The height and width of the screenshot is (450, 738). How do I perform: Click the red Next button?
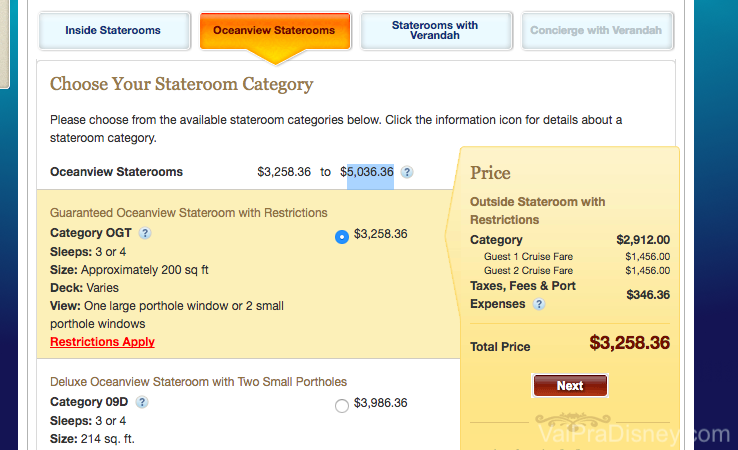570,386
